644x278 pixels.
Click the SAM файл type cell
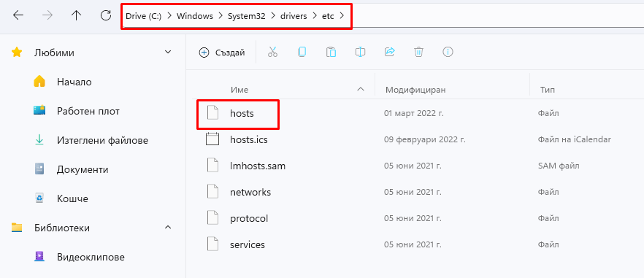tap(558, 166)
